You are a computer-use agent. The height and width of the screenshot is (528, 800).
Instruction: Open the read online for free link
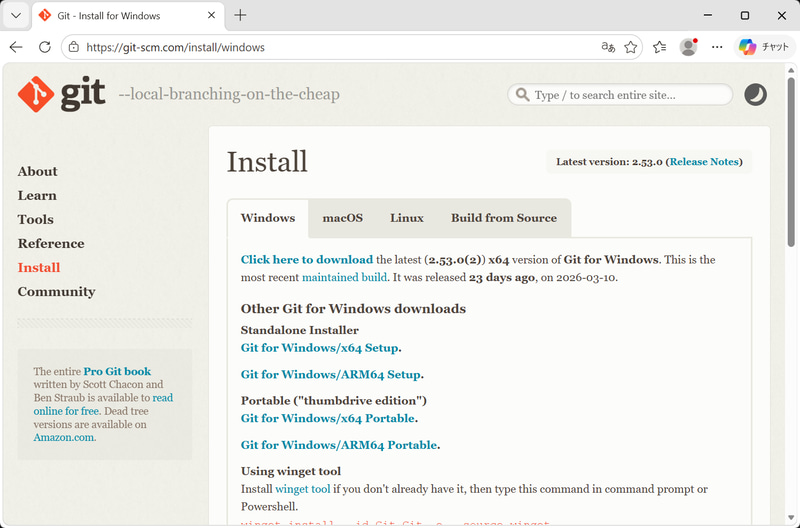[x=103, y=405]
